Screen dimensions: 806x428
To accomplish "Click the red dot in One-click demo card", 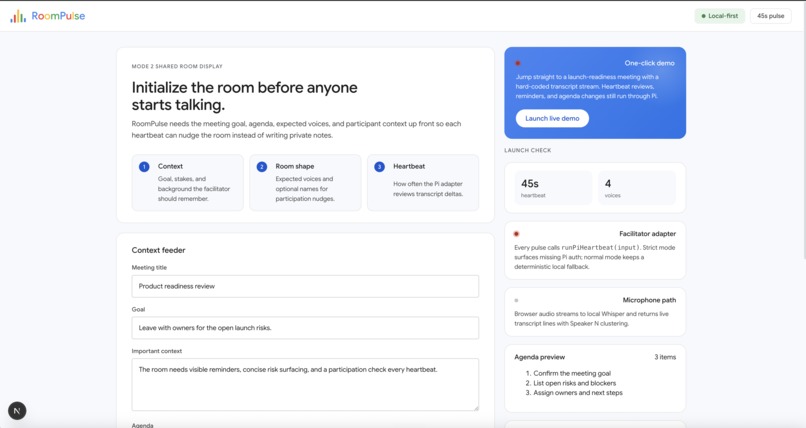I will (518, 63).
